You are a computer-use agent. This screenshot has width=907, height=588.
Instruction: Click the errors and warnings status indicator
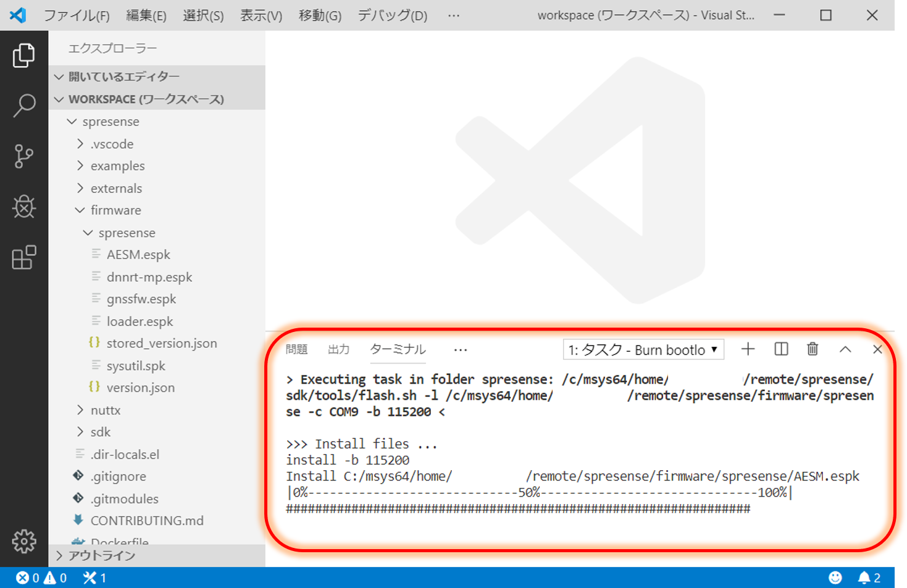click(38, 578)
